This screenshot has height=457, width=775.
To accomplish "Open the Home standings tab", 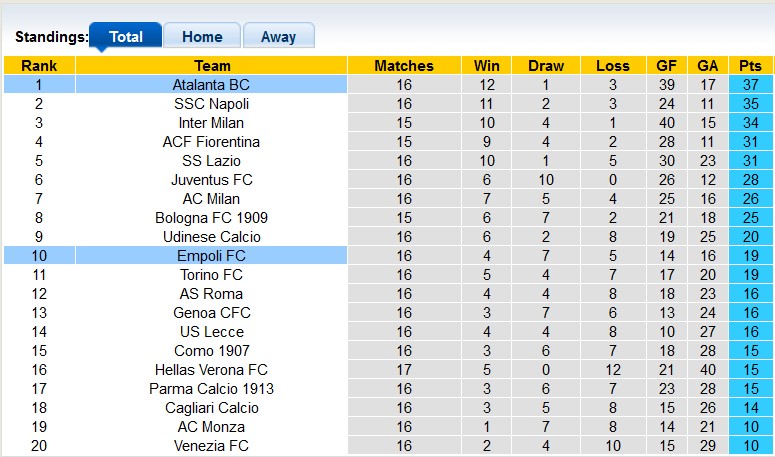I will [202, 37].
